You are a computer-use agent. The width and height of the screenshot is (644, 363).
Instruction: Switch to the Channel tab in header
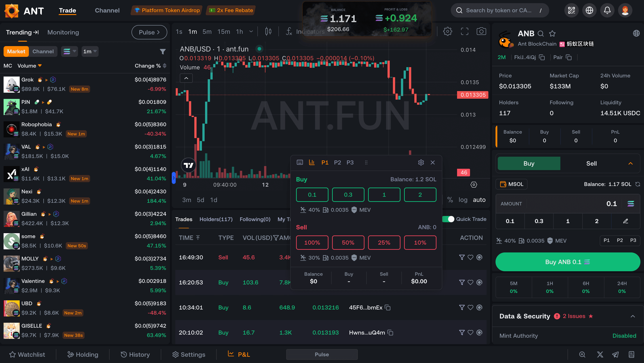click(x=107, y=10)
